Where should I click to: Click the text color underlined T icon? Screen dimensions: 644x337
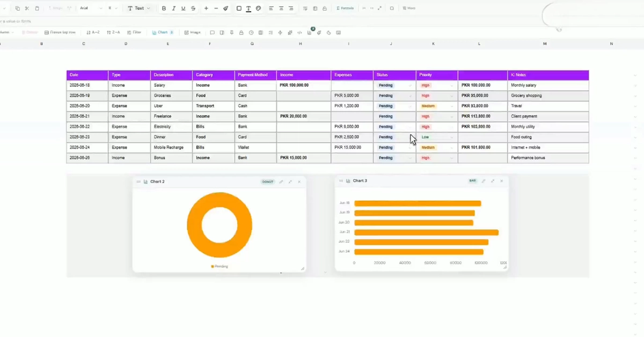248,9
